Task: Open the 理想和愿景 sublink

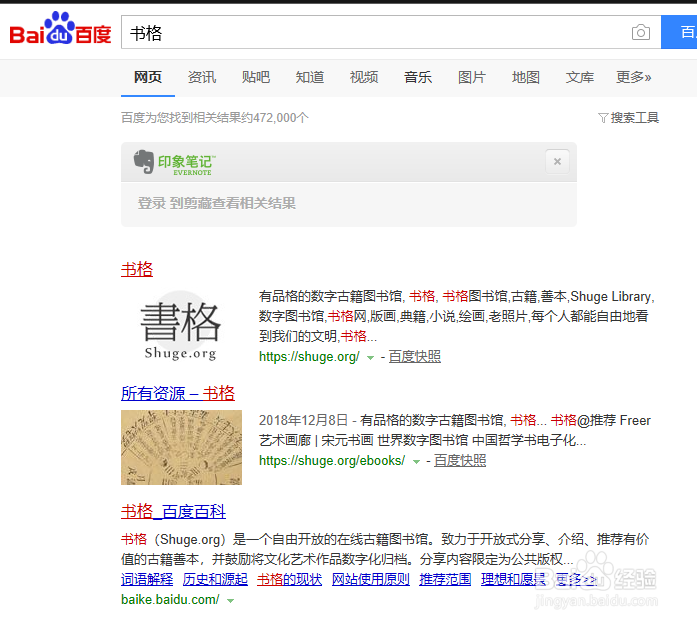Action: (513, 579)
